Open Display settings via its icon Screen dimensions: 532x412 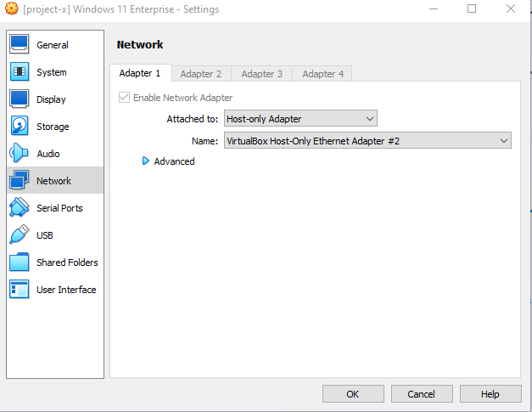click(20, 99)
